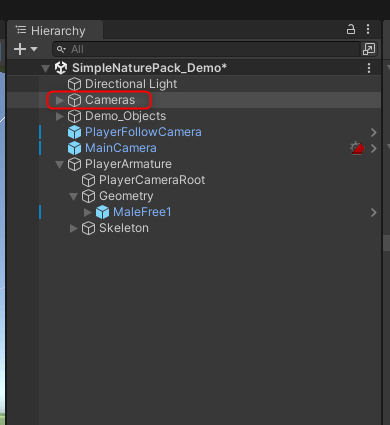Click the Skeleton cube icon
The height and width of the screenshot is (425, 390).
88,228
